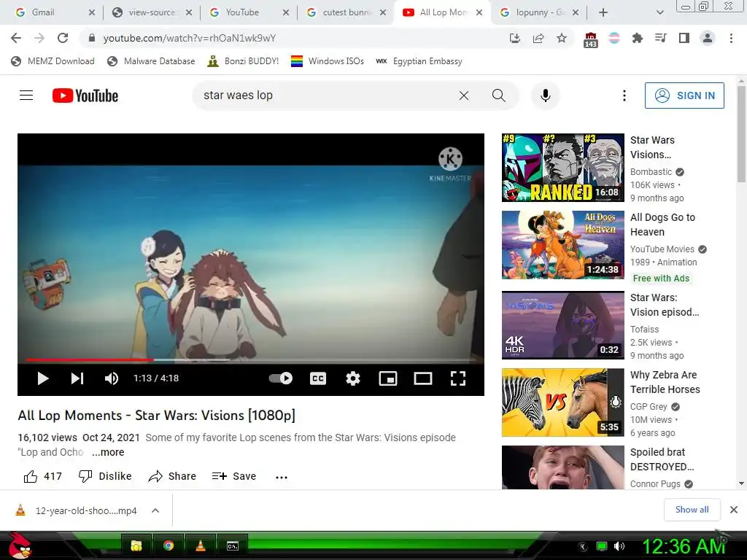Open MEMZ Download bookmark

[x=53, y=61]
